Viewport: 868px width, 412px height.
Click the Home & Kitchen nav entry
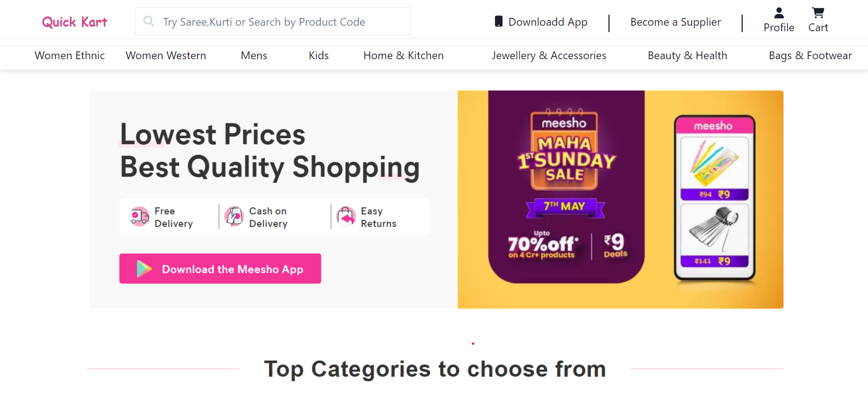click(x=403, y=56)
